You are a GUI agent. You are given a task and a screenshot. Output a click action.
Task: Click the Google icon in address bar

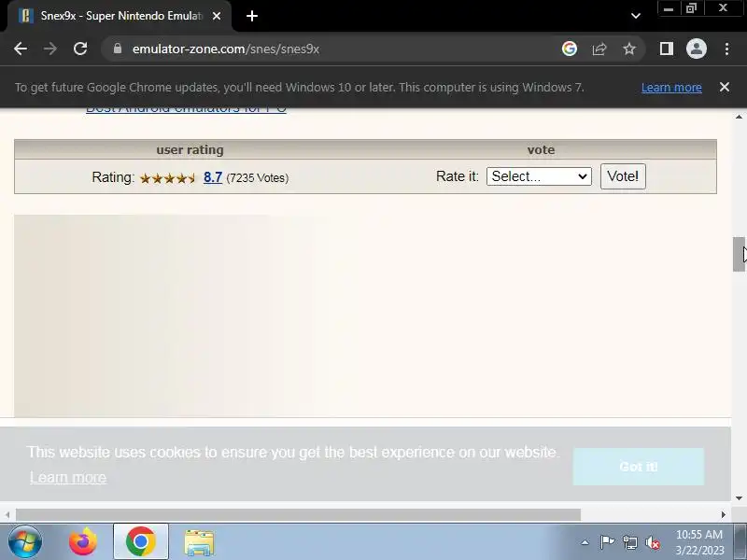click(x=570, y=49)
